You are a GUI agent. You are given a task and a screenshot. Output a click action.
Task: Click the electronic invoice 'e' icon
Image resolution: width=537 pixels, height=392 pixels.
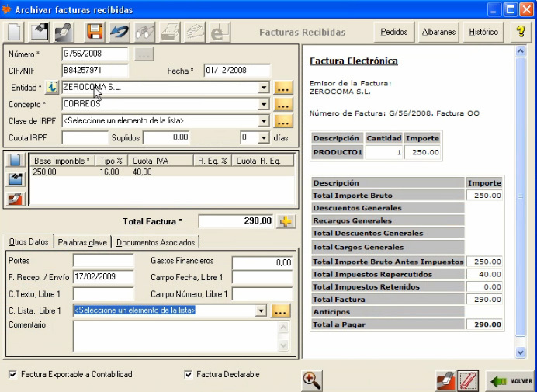pos(220,33)
